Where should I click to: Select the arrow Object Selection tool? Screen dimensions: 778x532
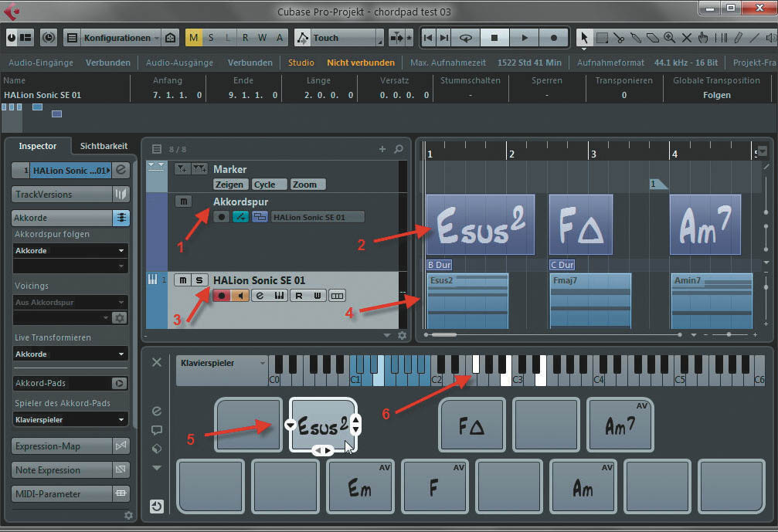(584, 38)
